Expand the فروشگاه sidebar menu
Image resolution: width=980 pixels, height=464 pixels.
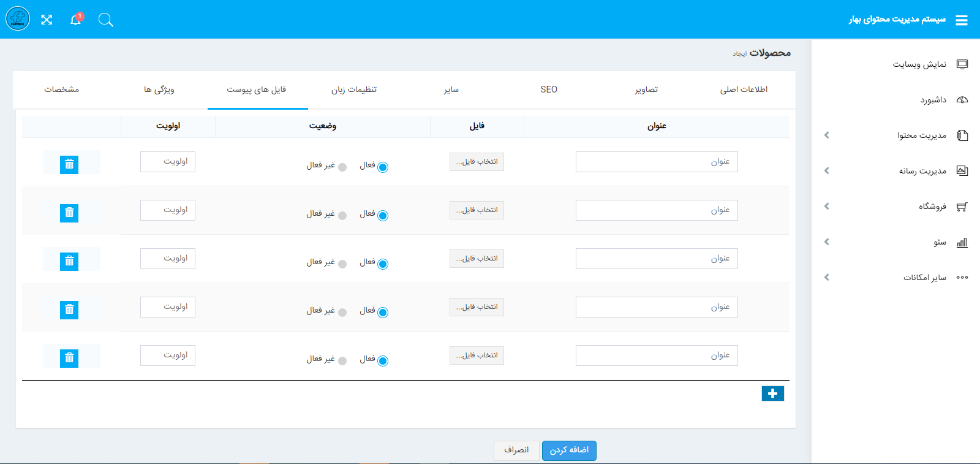click(932, 207)
